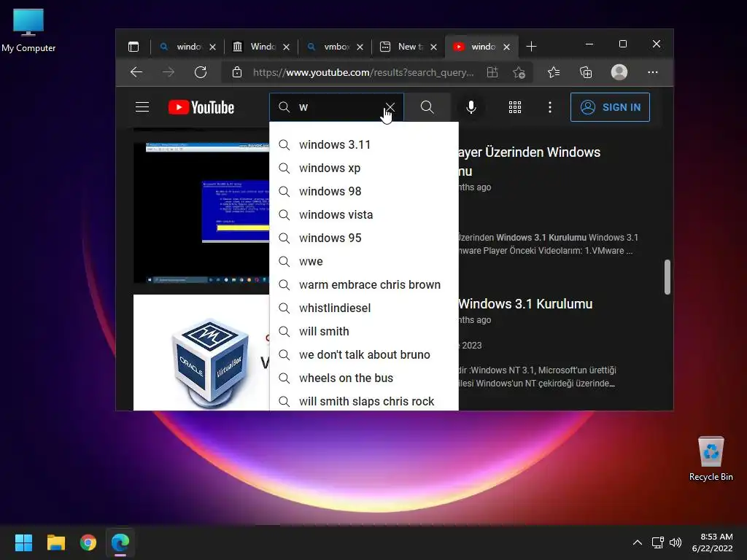Screen dimensions: 747x560
Task: Open the Edge tab actions menu icon
Action: pos(133,47)
